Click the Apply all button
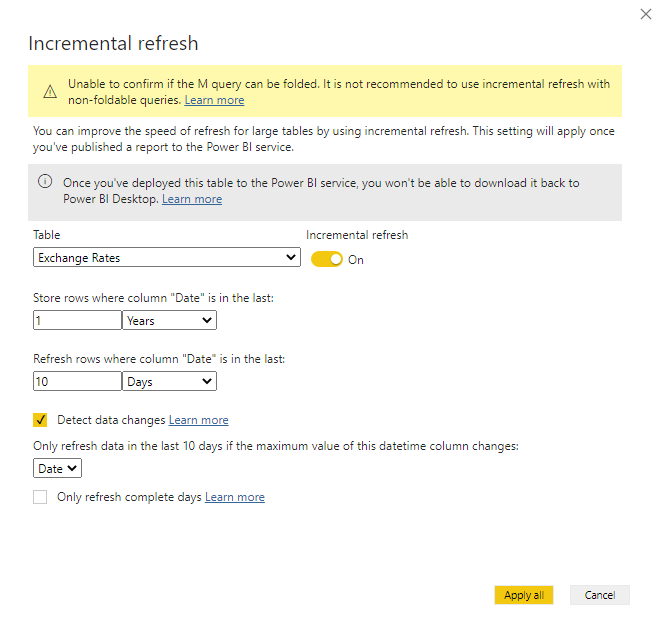 pyautogui.click(x=524, y=595)
